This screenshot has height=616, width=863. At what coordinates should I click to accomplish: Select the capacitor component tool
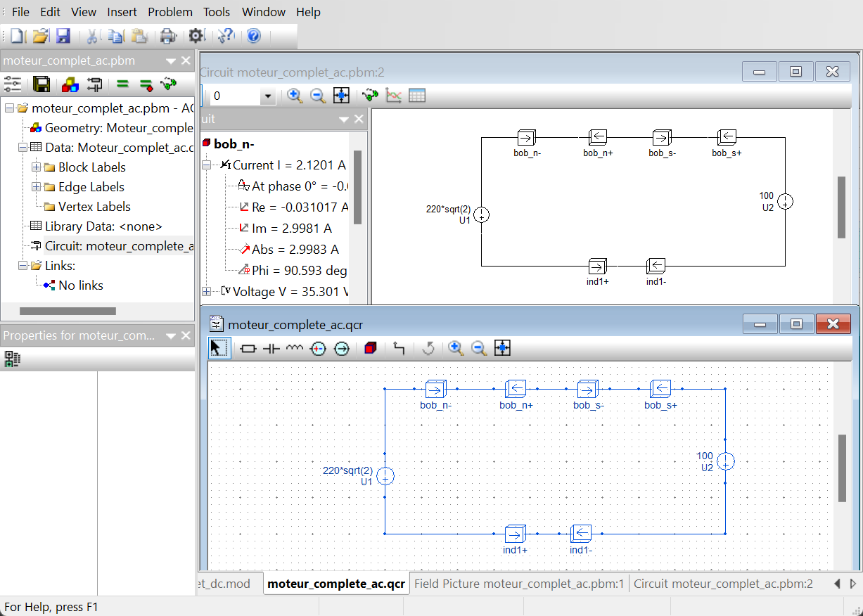271,348
